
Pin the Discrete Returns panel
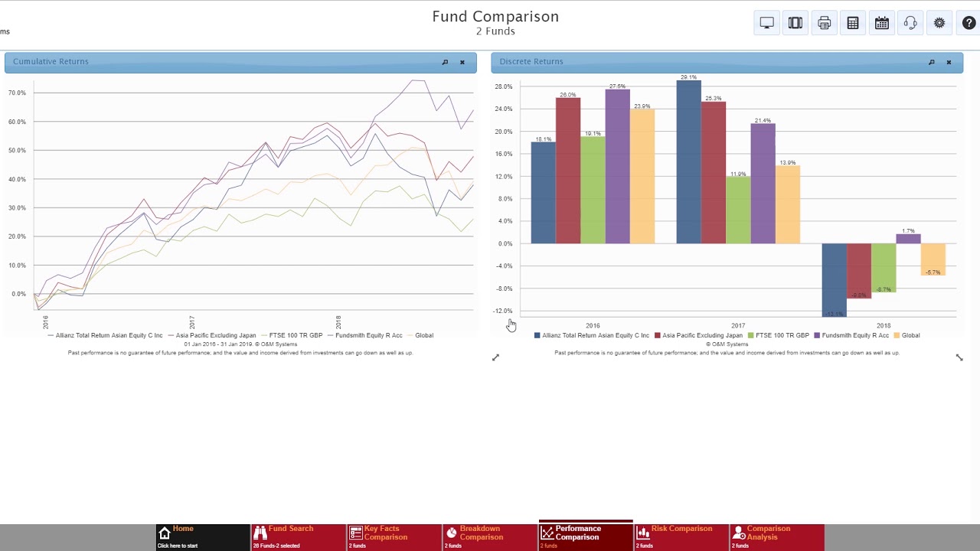point(932,62)
